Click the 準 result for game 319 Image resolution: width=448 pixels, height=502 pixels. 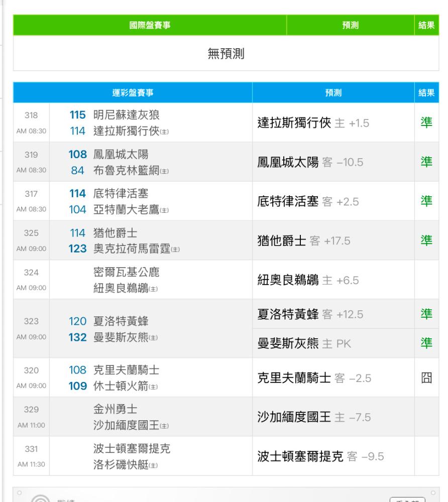(426, 162)
